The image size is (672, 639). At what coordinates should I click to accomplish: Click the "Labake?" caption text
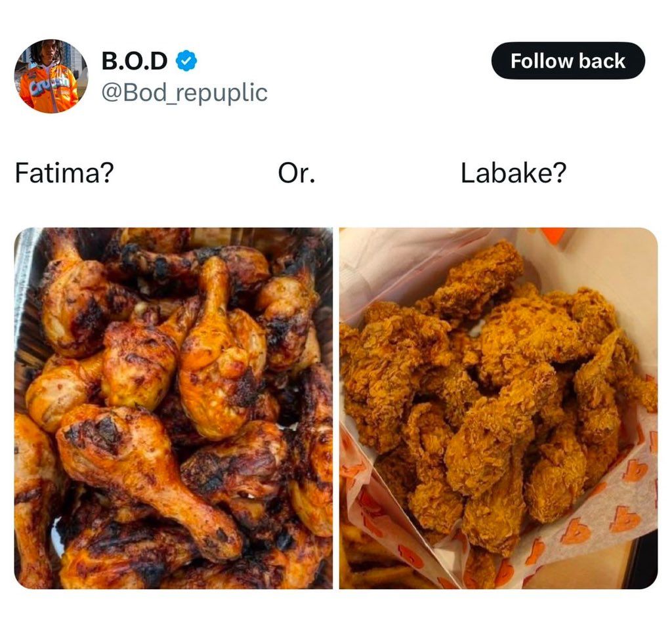[x=513, y=173]
